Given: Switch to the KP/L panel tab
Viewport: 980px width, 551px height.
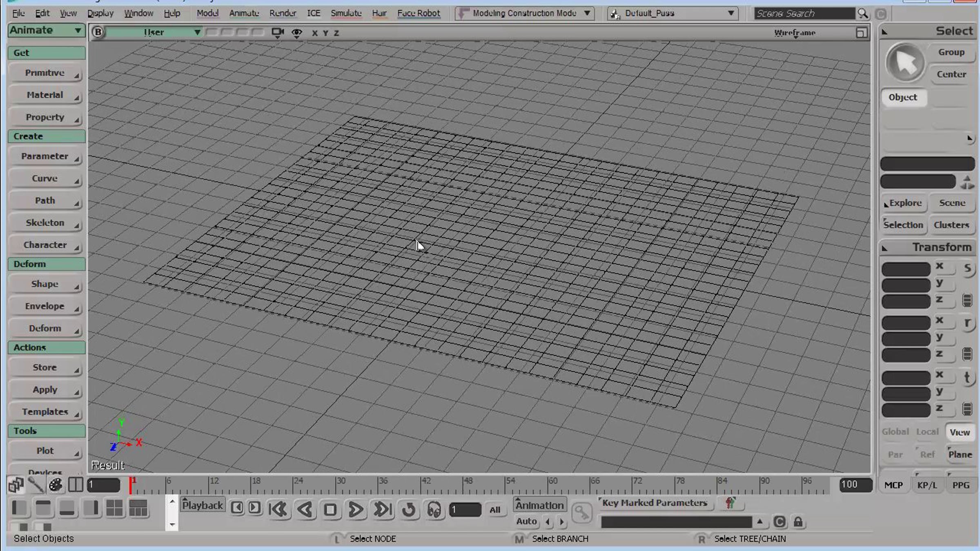Looking at the screenshot, I should 927,485.
